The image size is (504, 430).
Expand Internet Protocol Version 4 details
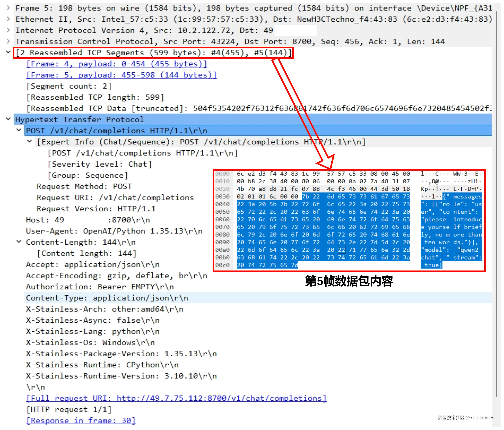pyautogui.click(x=8, y=30)
